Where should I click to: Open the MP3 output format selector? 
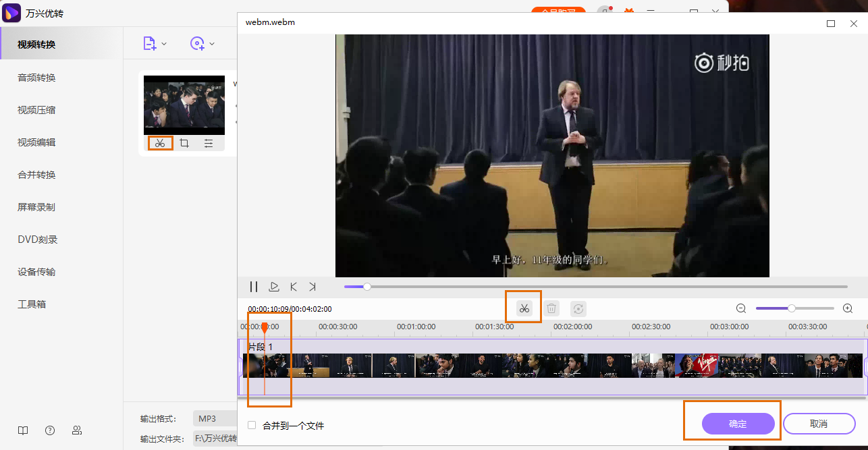(x=215, y=418)
